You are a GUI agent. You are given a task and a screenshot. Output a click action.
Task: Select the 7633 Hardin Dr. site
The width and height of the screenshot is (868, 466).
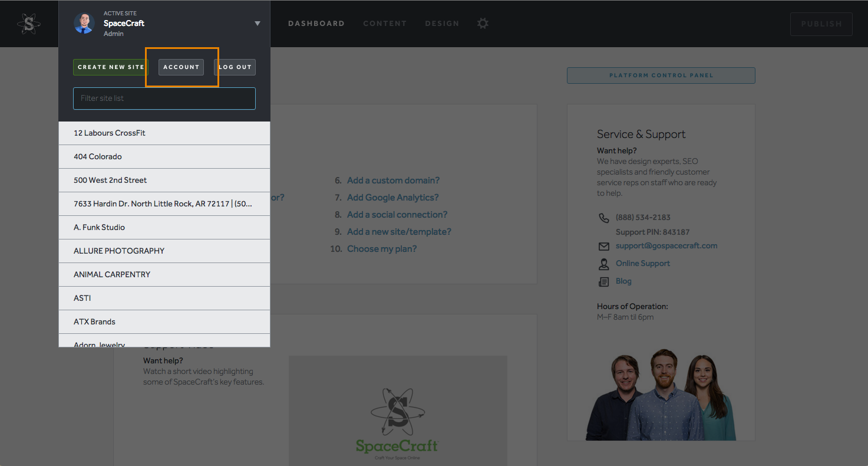tap(164, 204)
